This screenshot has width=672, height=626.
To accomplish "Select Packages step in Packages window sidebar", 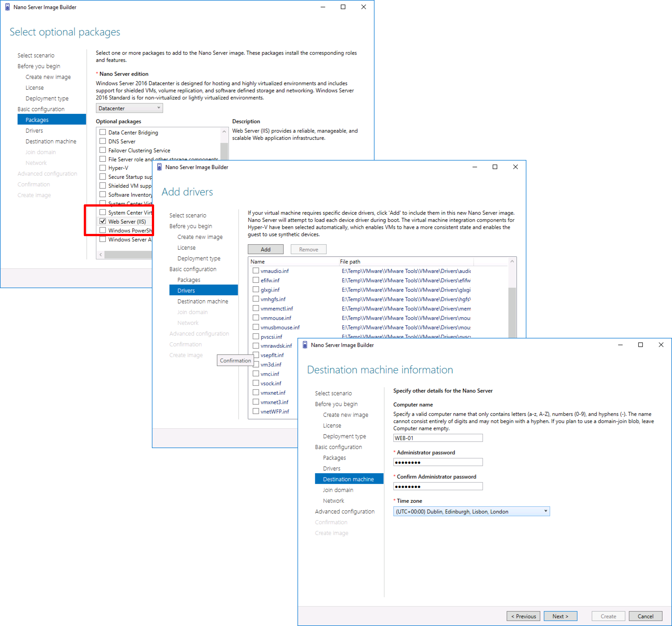I will coord(52,120).
